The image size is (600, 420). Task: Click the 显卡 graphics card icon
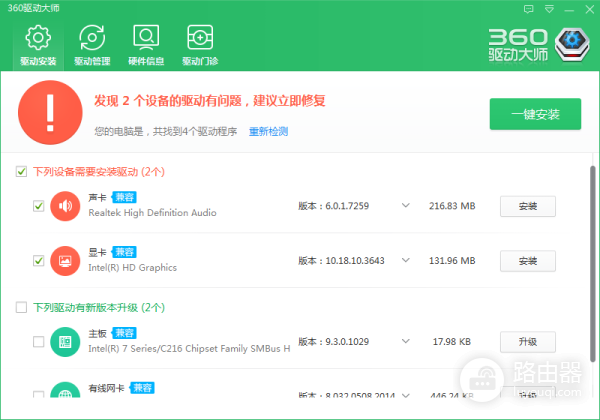(65, 261)
